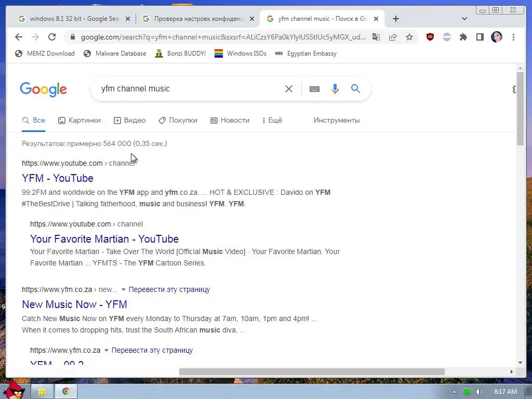The height and width of the screenshot is (399, 532).
Task: Open the yellow taskbar app icon
Action: (x=42, y=392)
